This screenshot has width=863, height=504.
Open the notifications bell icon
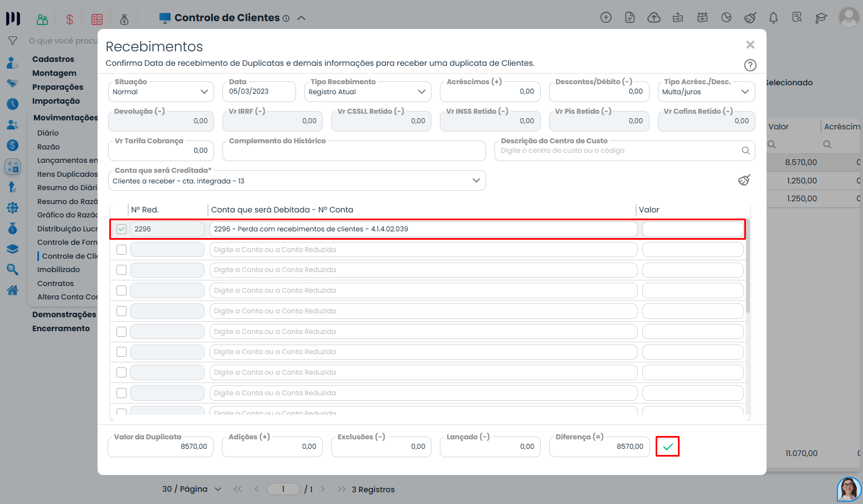773,18
